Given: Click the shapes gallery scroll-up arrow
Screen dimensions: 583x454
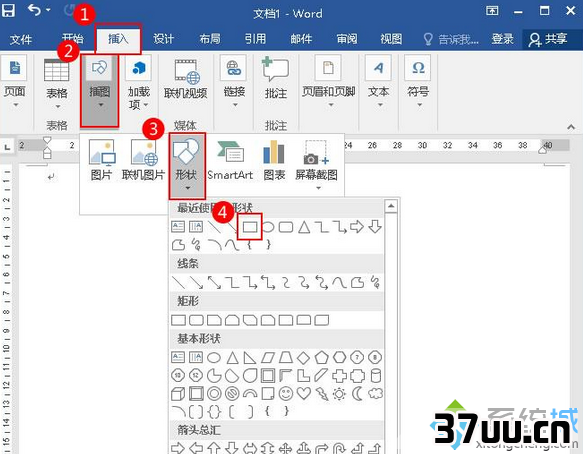Looking at the screenshot, I should [x=391, y=206].
